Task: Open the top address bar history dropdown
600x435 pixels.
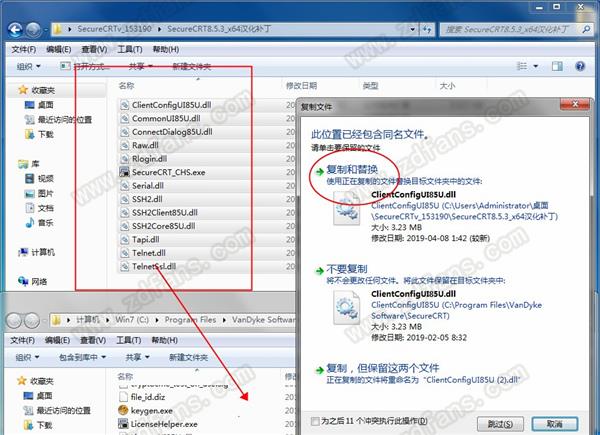Action: point(412,29)
